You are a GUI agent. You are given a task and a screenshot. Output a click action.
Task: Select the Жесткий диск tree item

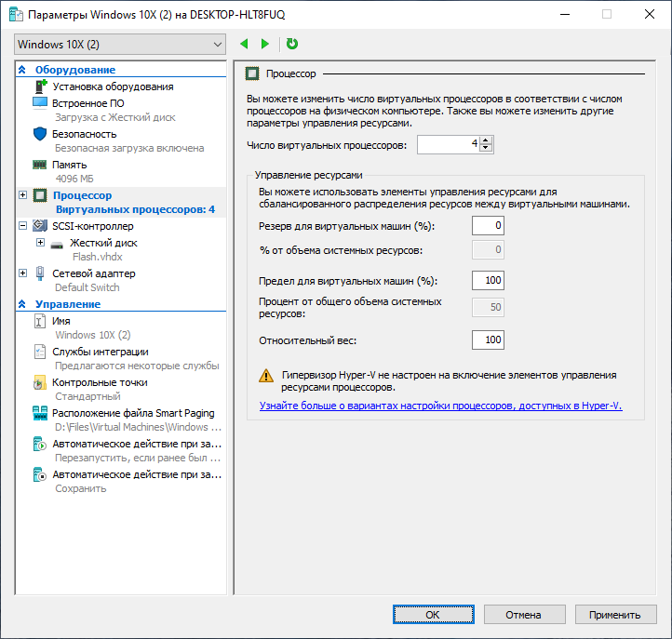coord(103,243)
